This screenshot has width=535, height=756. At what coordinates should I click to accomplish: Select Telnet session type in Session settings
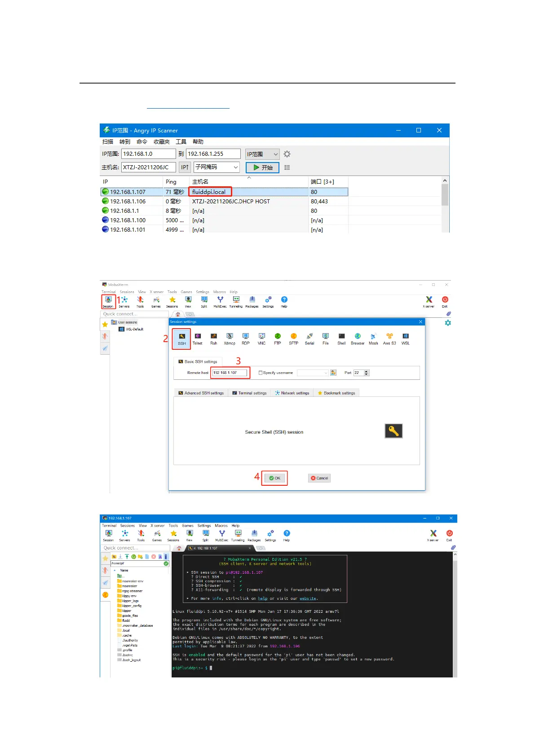pyautogui.click(x=198, y=338)
